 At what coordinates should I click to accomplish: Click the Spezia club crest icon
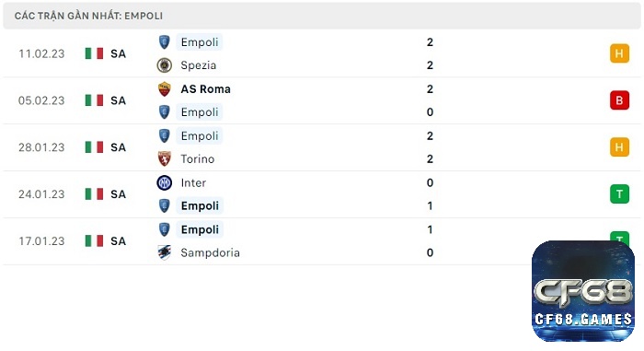tap(165, 65)
